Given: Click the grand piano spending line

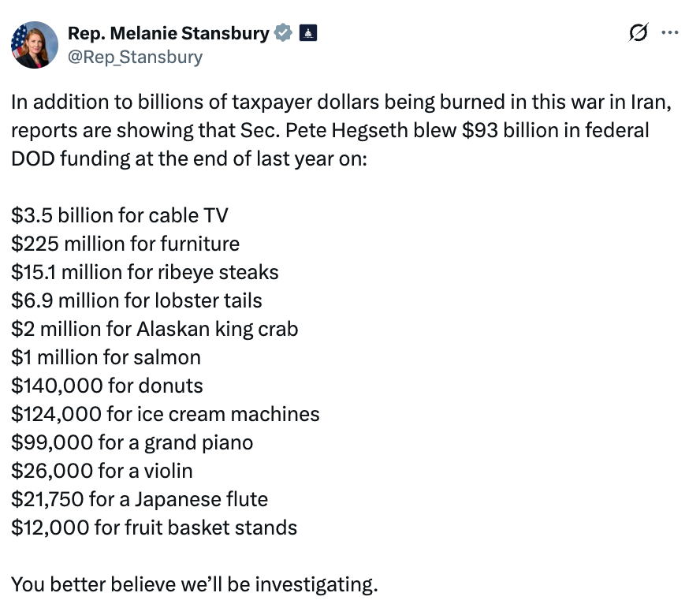Looking at the screenshot, I should coord(132,442).
